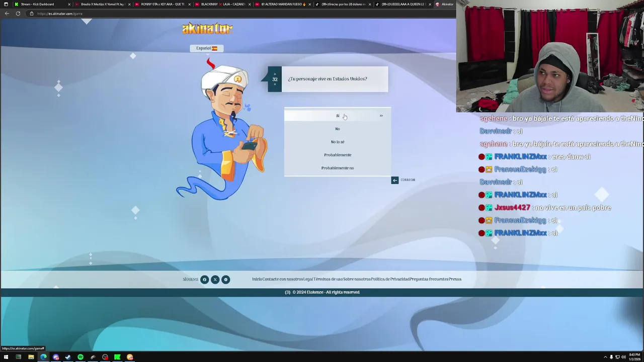
Task: Open 'Sobre nosotros' footer link
Action: click(357, 279)
